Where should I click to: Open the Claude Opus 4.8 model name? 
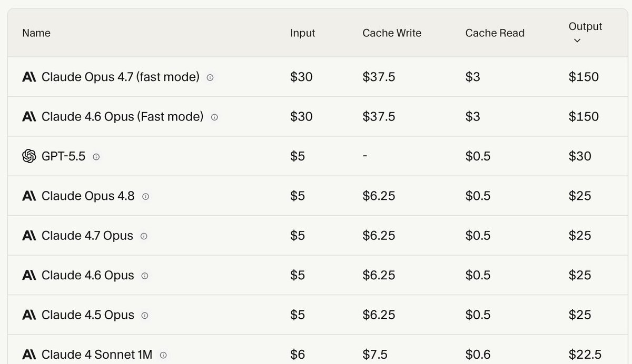point(88,196)
